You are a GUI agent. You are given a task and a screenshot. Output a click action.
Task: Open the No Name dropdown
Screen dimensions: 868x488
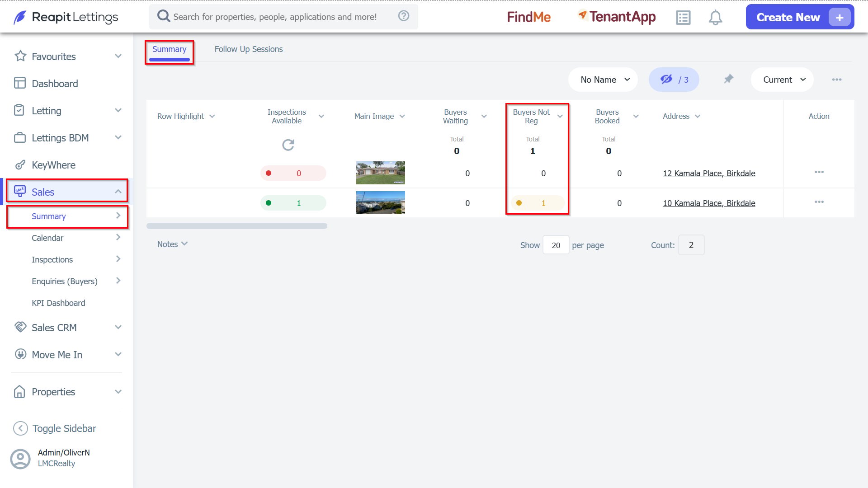click(x=603, y=80)
